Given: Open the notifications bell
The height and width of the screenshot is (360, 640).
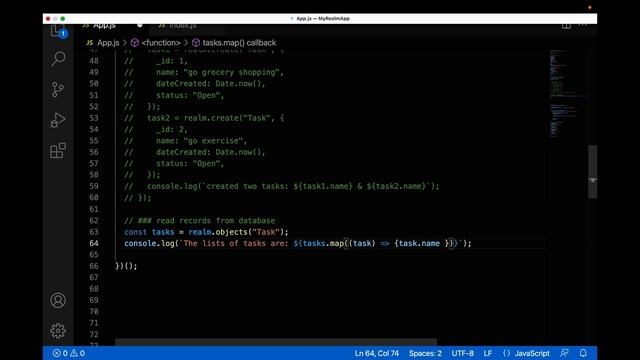Looking at the screenshot, I should (583, 353).
